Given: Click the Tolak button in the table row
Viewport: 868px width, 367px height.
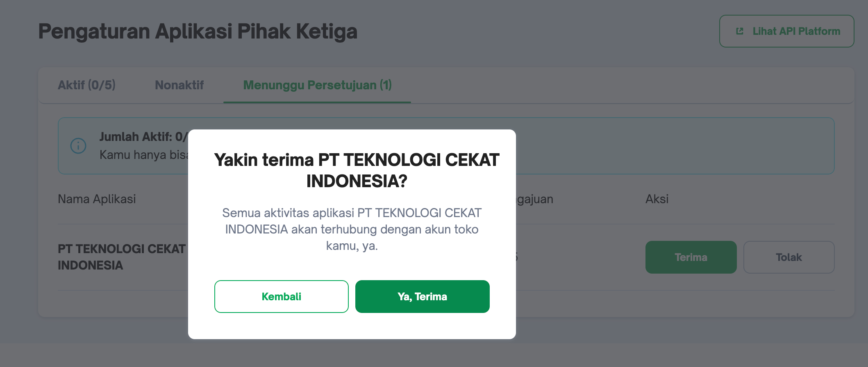Looking at the screenshot, I should click(788, 257).
